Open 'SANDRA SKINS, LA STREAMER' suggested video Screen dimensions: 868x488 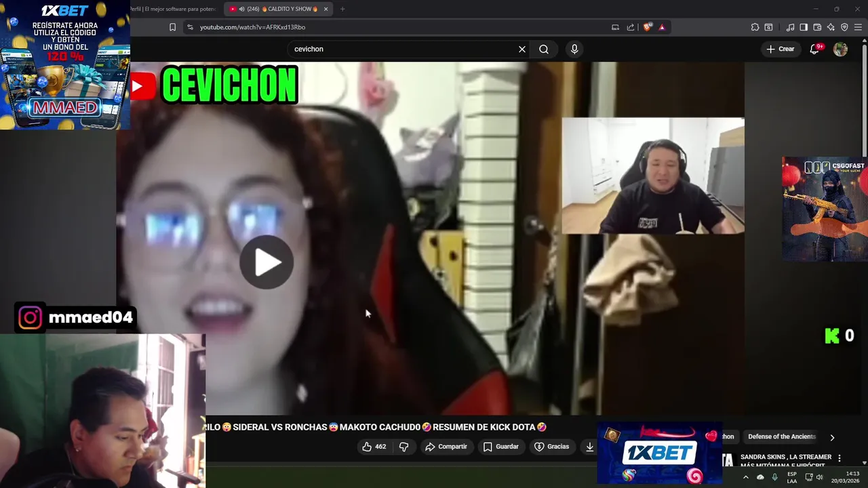tap(785, 460)
